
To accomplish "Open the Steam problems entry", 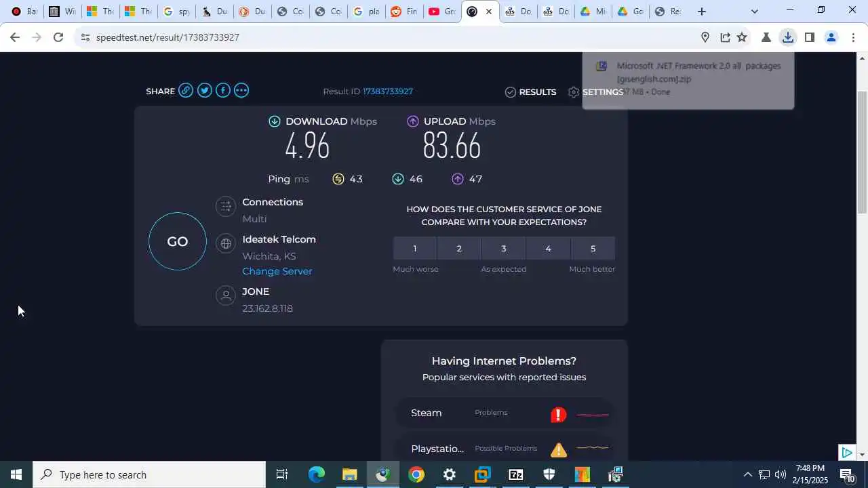I will coord(504,413).
